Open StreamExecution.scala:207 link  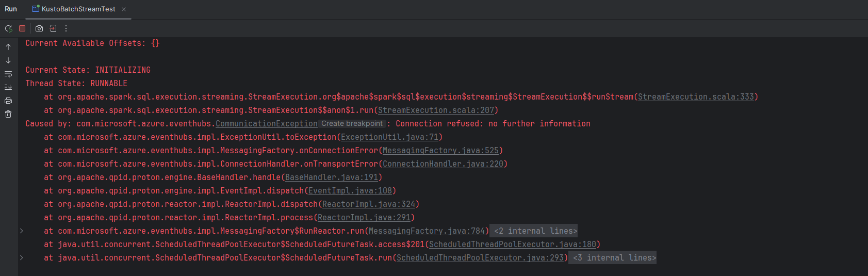click(x=436, y=110)
